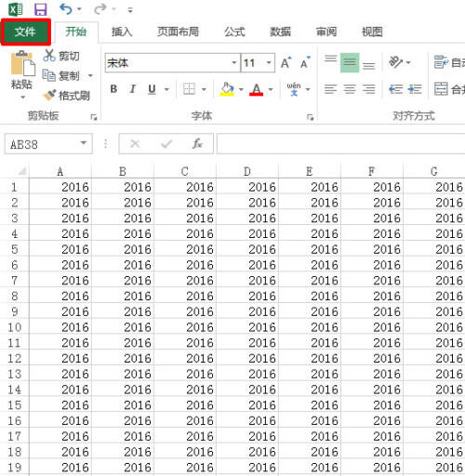Viewport: 465px width, 476px height.
Task: Expand the underline style dropdown
Action: tap(166, 89)
